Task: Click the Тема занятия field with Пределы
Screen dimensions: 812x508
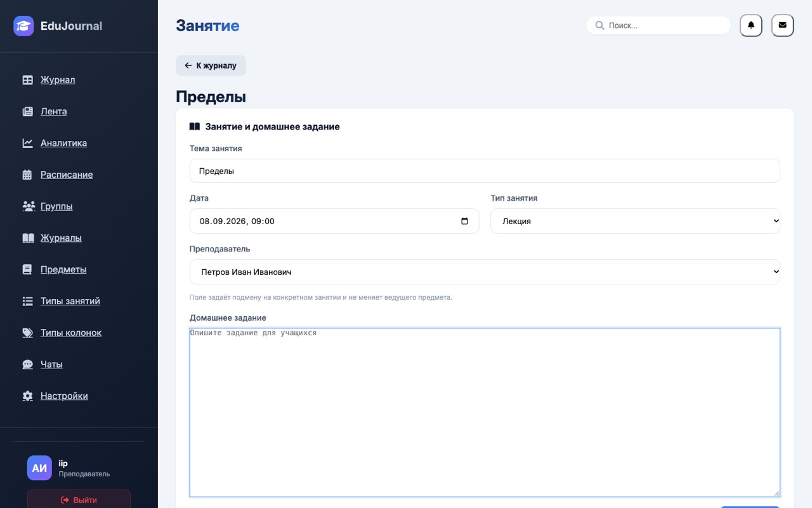Action: pyautogui.click(x=485, y=171)
